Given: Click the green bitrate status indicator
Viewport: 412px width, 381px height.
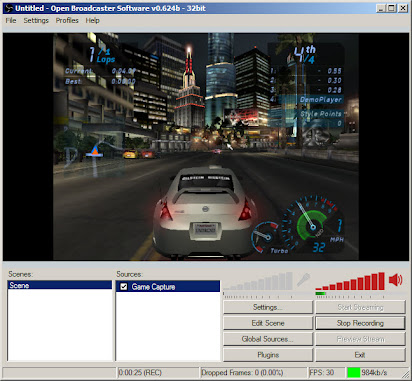Looking at the screenshot, I should tap(353, 372).
